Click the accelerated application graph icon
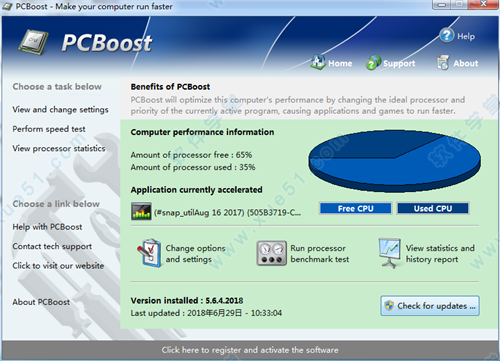The height and width of the screenshot is (361, 500). 141,211
